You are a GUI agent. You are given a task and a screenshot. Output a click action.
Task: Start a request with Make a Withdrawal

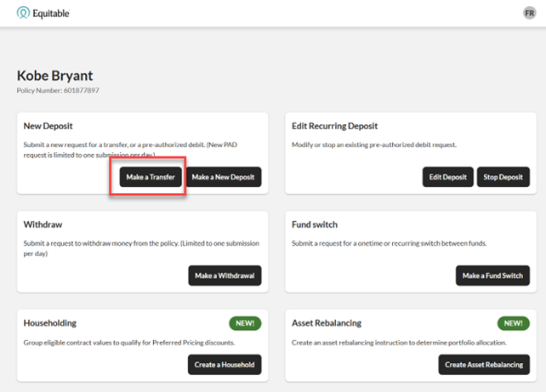225,276
